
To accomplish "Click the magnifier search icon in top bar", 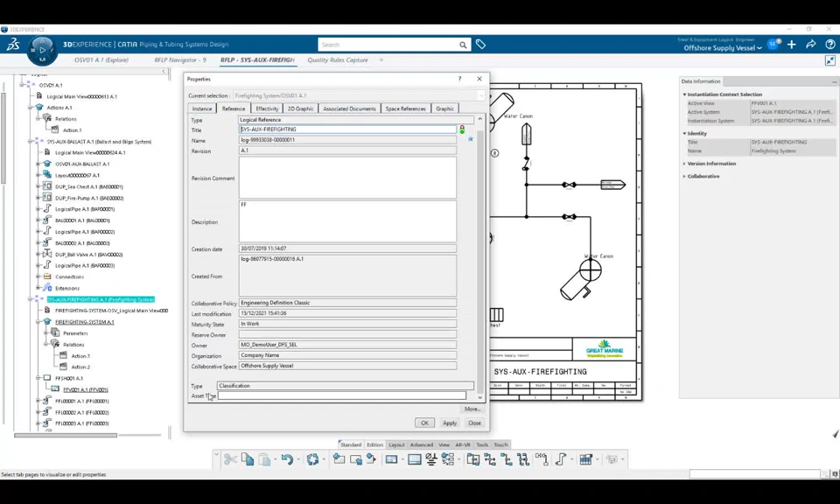I will pos(463,45).
